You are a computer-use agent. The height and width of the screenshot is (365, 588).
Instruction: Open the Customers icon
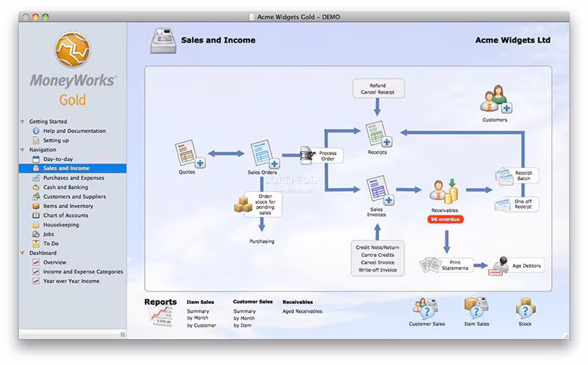click(x=495, y=99)
